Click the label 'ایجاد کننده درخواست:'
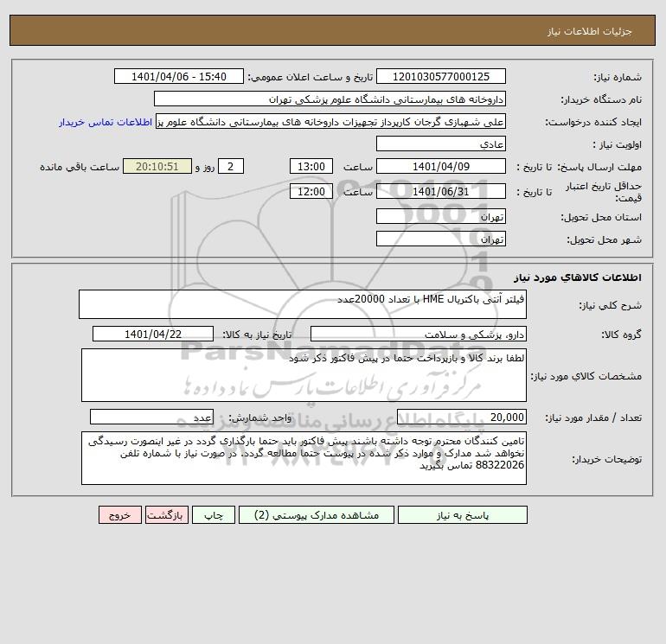Viewport: 666px width, 644px height. (x=593, y=122)
